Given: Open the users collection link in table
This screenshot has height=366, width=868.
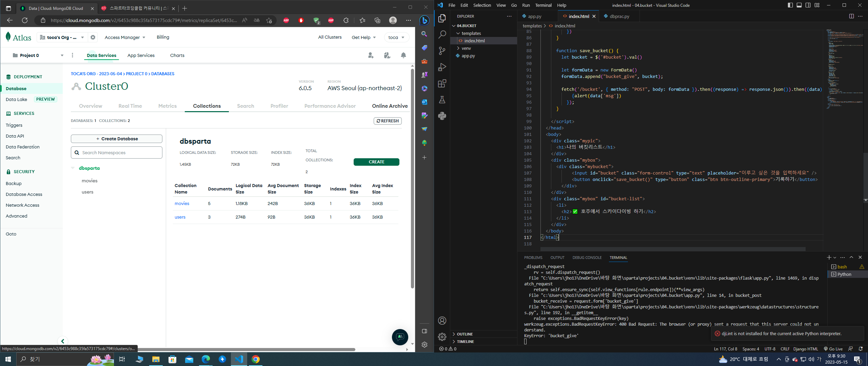Looking at the screenshot, I should click(180, 217).
